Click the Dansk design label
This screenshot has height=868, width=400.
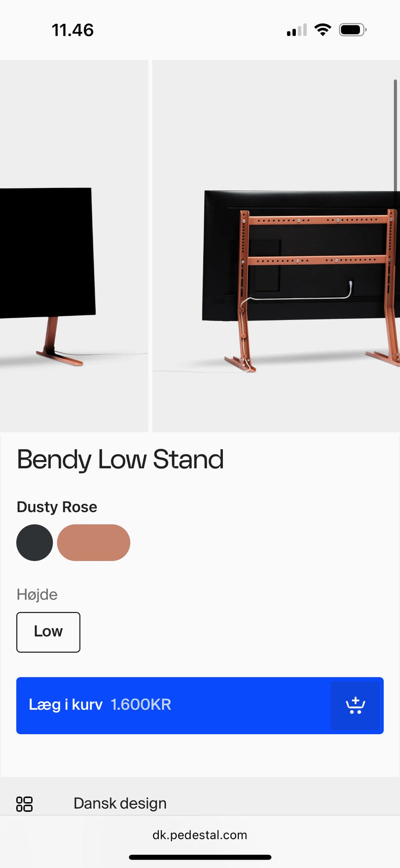tap(120, 803)
